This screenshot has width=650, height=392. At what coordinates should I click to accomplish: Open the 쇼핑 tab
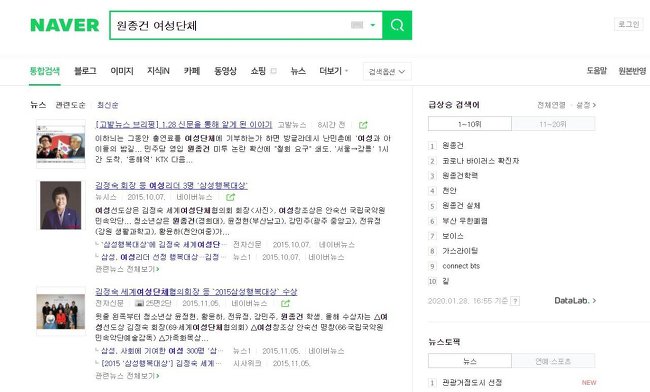(x=258, y=71)
